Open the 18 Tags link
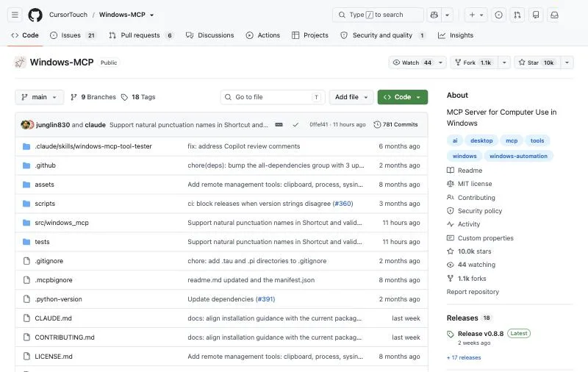 click(138, 97)
